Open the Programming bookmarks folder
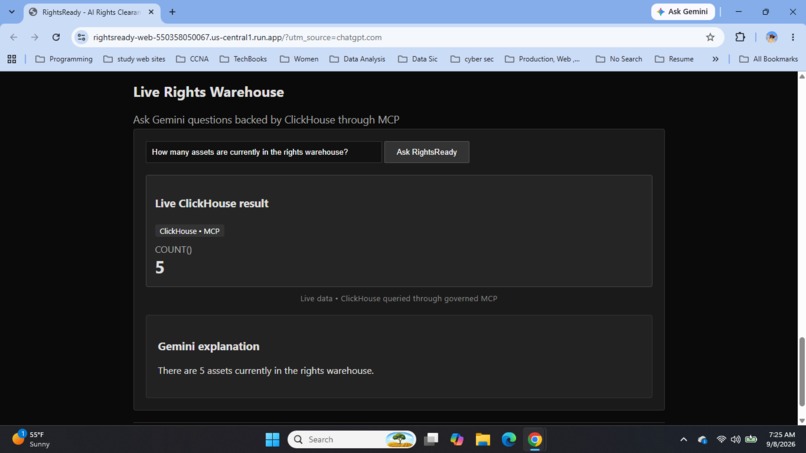The height and width of the screenshot is (453, 806). (x=64, y=59)
